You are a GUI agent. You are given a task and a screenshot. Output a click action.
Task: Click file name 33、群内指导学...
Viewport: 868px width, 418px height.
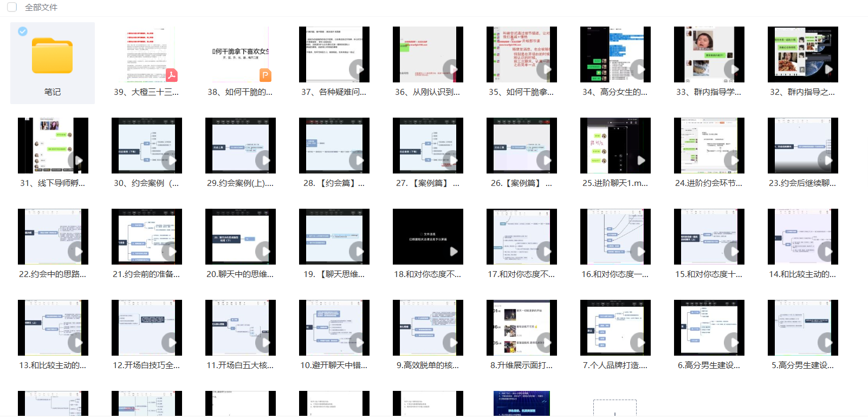[x=709, y=92]
